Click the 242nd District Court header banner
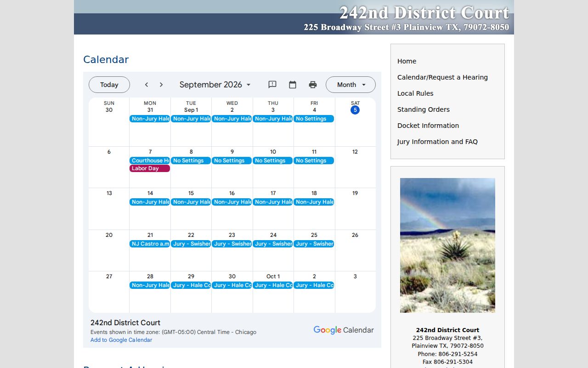 pos(294,17)
